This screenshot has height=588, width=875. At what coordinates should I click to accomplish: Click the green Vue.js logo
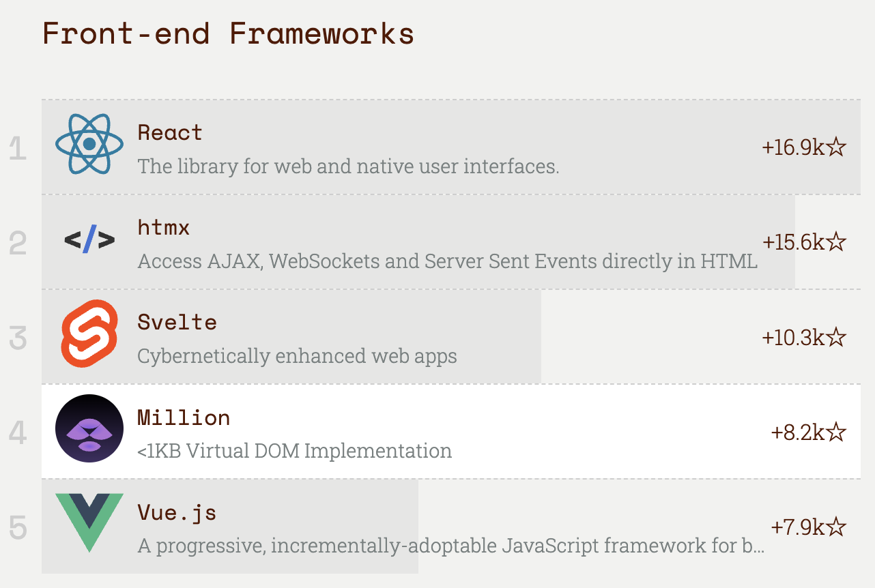[x=89, y=523]
